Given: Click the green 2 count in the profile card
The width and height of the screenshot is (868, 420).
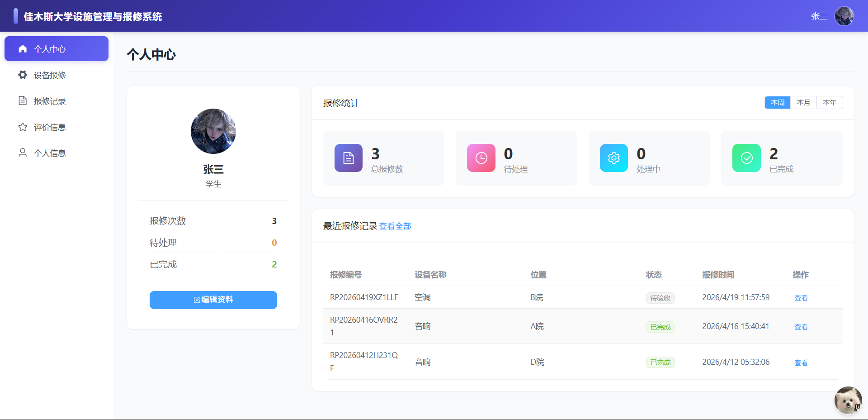Looking at the screenshot, I should 274,264.
